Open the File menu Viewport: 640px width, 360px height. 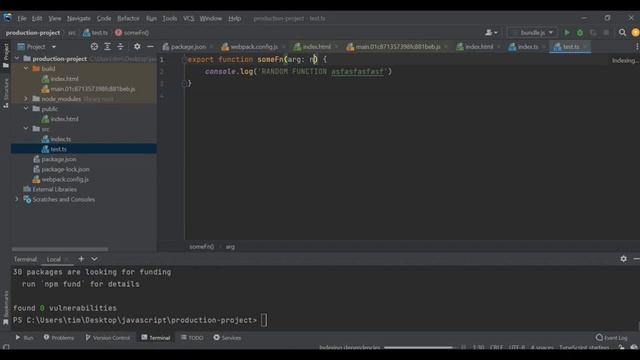tap(22, 18)
